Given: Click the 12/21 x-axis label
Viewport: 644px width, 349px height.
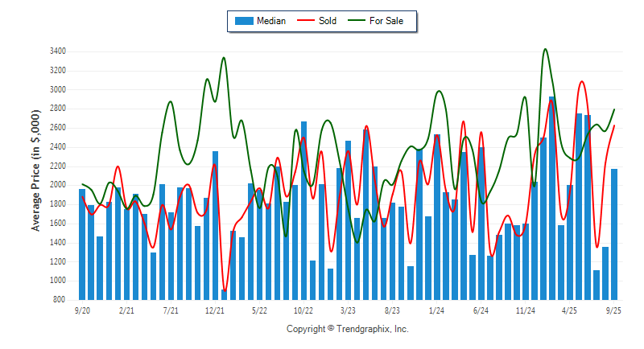Looking at the screenshot, I should coord(215,310).
